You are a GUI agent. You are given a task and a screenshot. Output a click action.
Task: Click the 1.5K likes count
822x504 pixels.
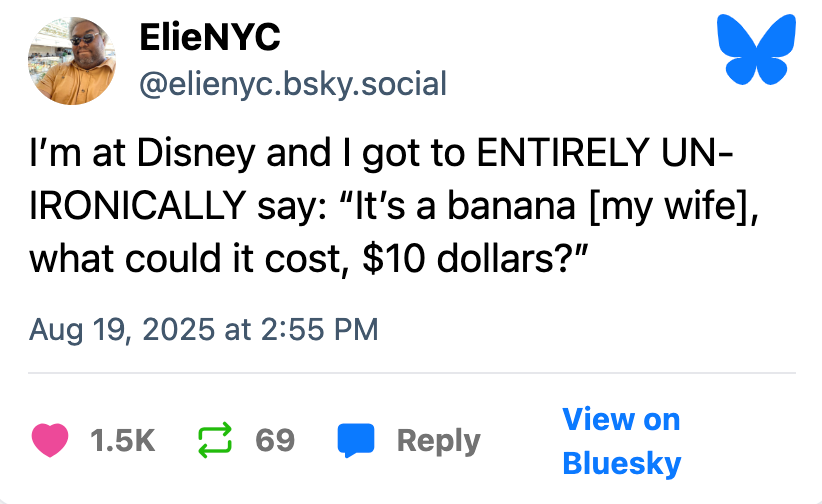(123, 441)
